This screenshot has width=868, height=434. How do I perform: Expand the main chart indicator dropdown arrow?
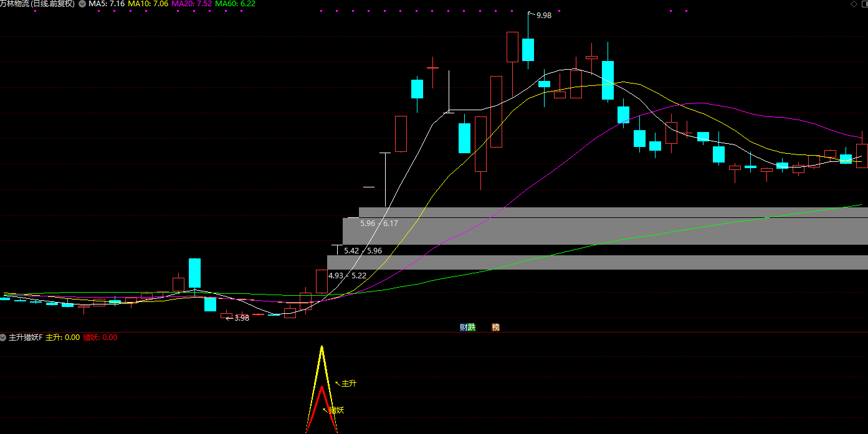click(82, 4)
